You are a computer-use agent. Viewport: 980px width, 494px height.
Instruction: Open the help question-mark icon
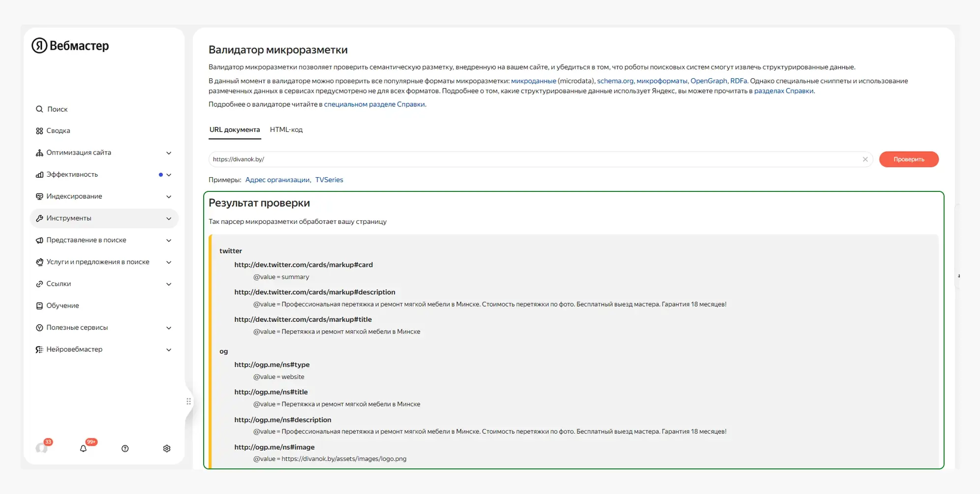point(125,449)
